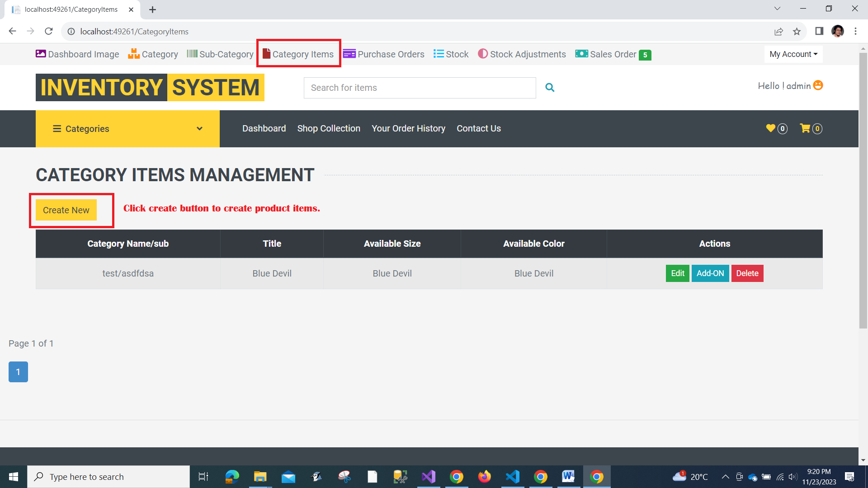
Task: Open Shop Collection menu item
Action: pyautogui.click(x=329, y=128)
